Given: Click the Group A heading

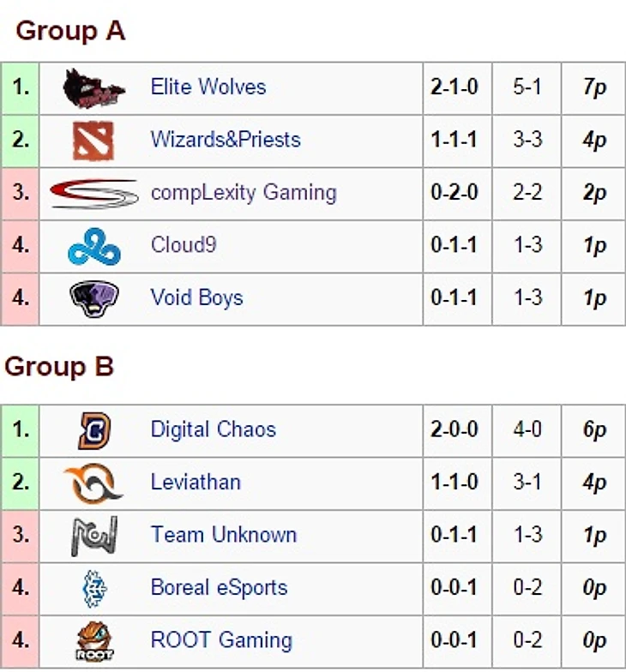Looking at the screenshot, I should pyautogui.click(x=70, y=31).
